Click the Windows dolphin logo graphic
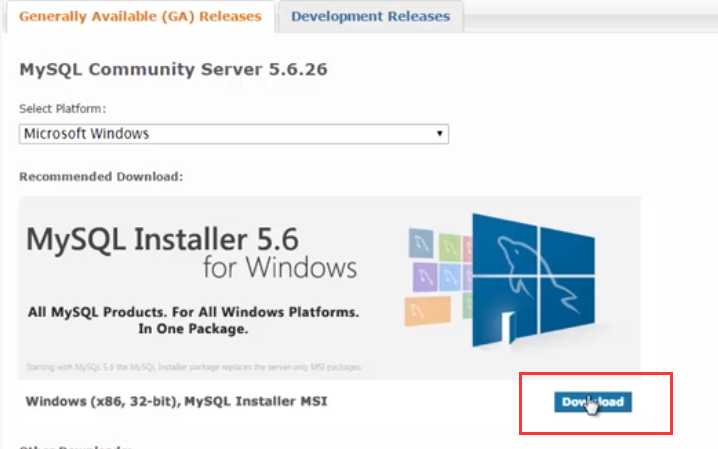The width and height of the screenshot is (718, 449). click(533, 279)
